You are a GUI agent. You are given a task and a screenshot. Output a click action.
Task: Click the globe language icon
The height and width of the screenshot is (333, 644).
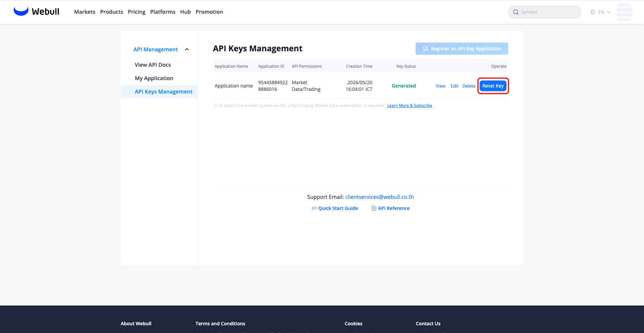593,12
